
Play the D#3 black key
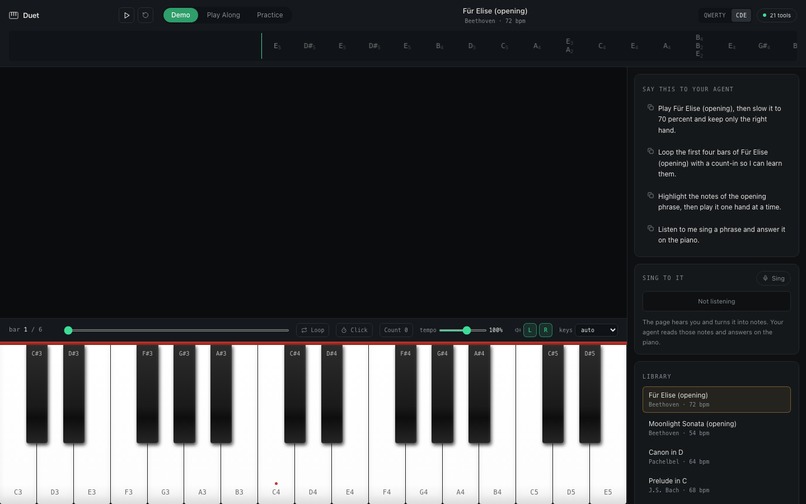coord(74,393)
